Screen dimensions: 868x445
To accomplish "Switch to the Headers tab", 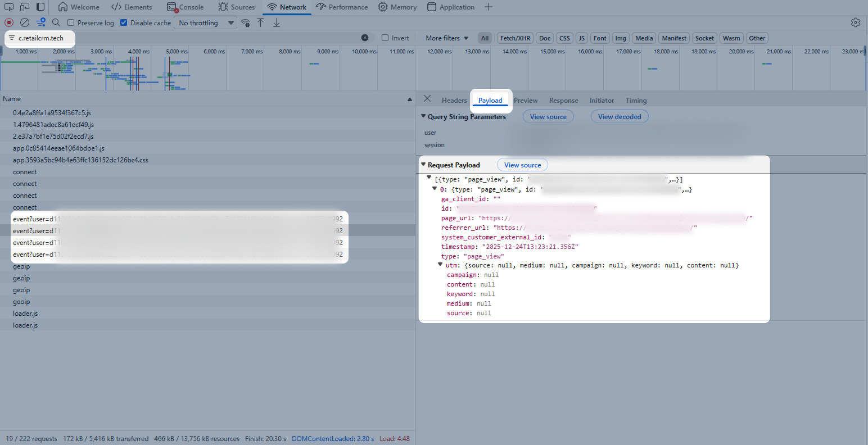I will (454, 101).
